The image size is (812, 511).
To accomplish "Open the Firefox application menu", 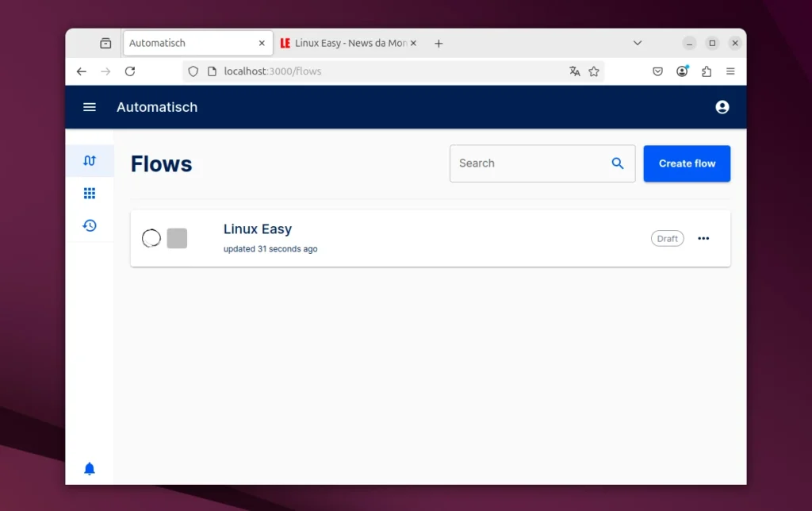I will tap(730, 71).
